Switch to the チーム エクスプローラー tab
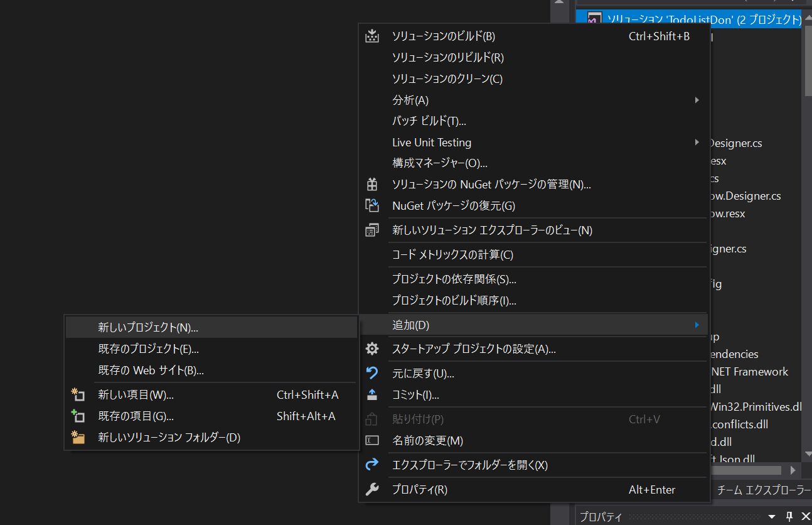This screenshot has width=812, height=525. tap(763, 490)
